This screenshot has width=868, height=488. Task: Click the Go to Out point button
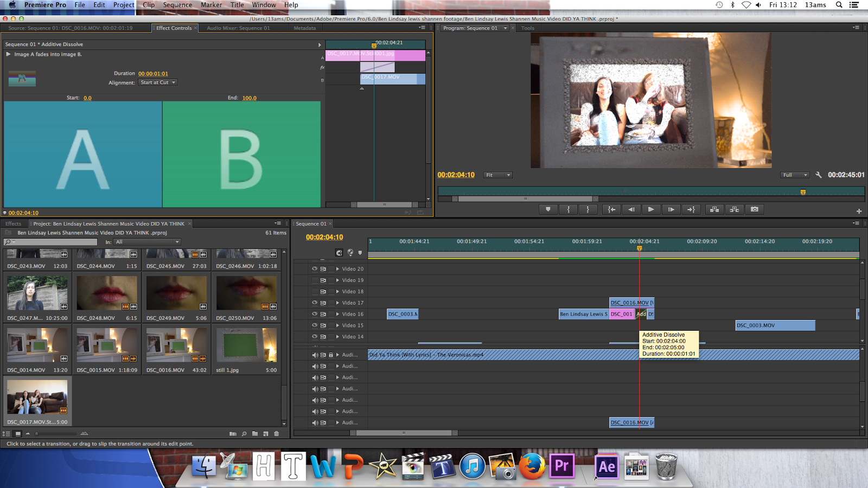tap(691, 209)
